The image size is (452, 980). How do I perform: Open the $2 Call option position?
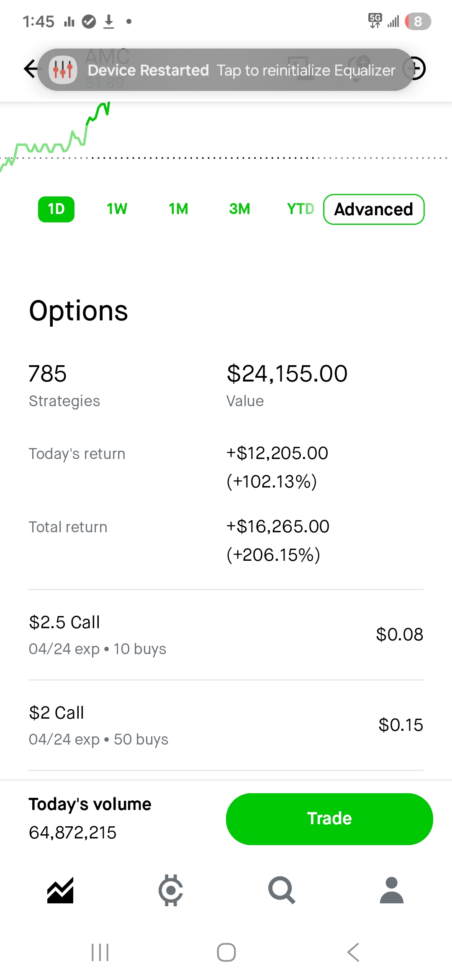(x=226, y=725)
